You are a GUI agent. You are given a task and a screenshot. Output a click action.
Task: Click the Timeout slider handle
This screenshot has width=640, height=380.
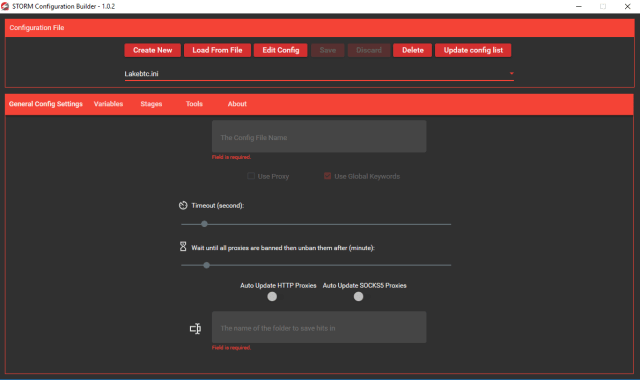click(x=204, y=224)
